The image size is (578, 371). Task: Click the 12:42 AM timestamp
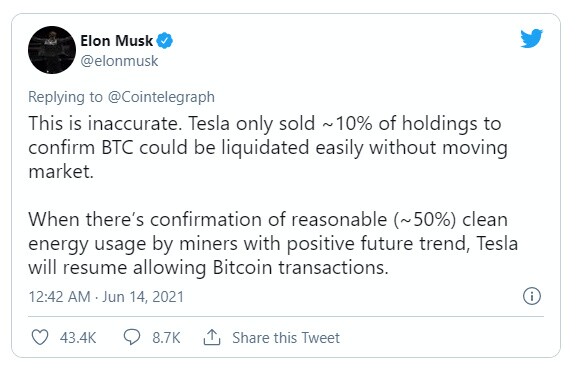pyautogui.click(x=59, y=297)
